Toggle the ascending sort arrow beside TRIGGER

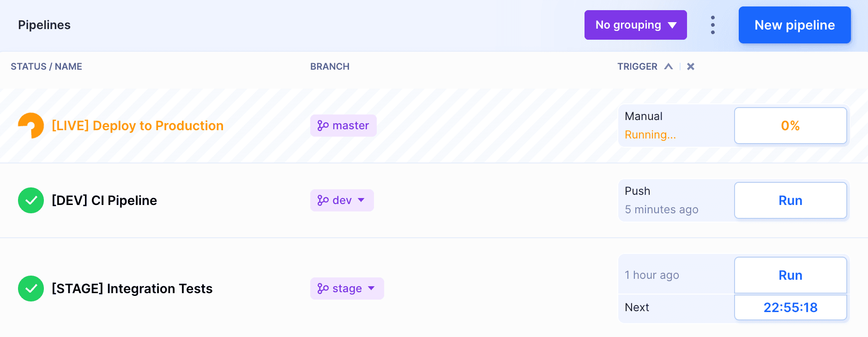coord(669,66)
